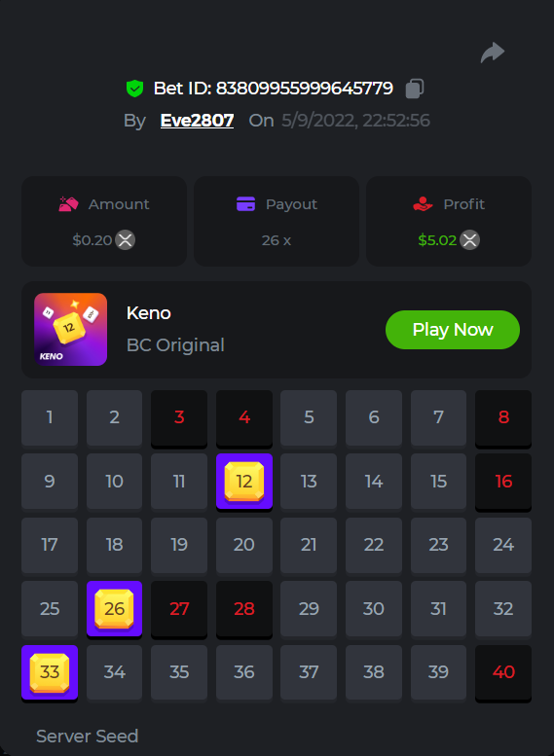Click the Keno BC Original title
Image resolution: width=554 pixels, height=756 pixels.
(x=175, y=329)
